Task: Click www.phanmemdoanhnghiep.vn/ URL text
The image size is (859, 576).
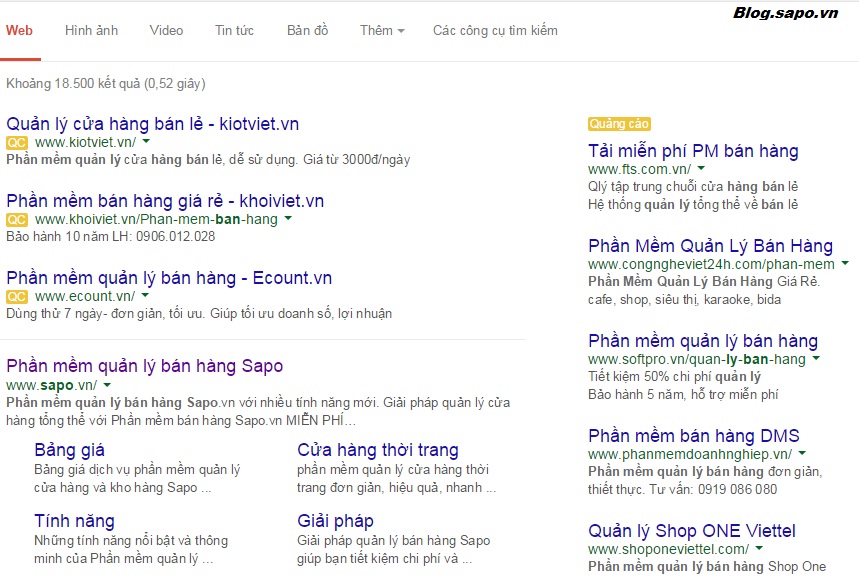Action: click(x=690, y=454)
